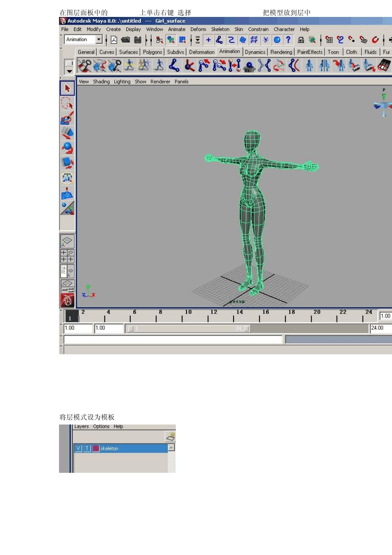
Task: Choose the Paint Selection tool
Action: (x=67, y=118)
